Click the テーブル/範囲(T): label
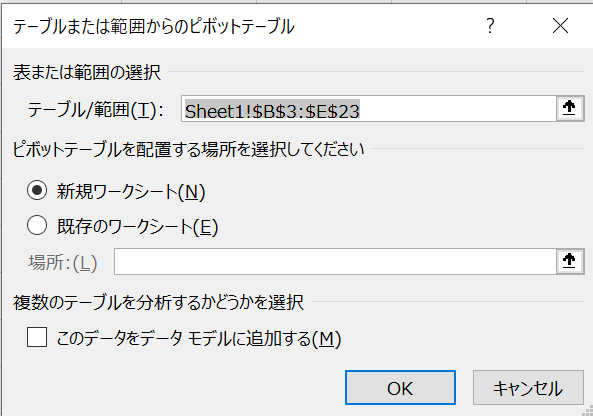 (96, 110)
